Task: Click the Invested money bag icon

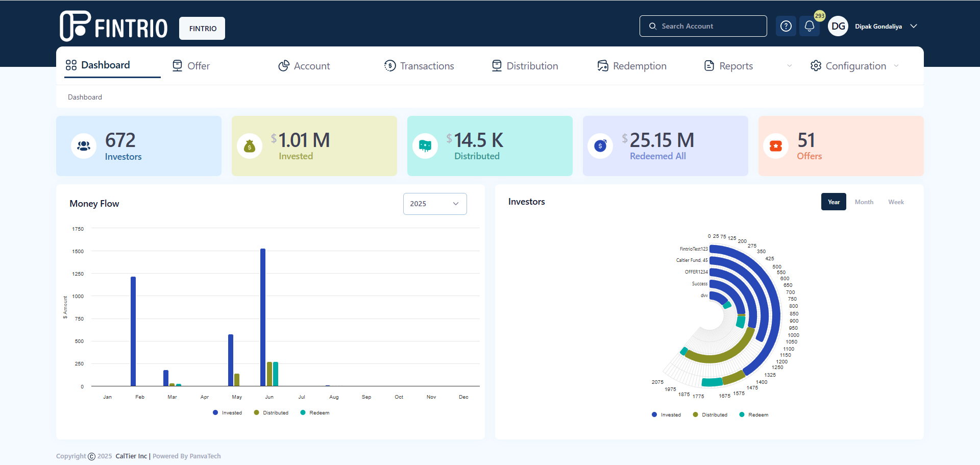Action: (250, 146)
